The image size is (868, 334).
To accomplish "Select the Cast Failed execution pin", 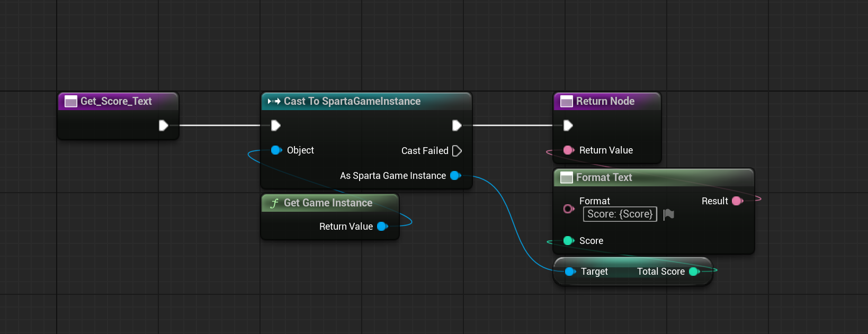I will tap(457, 151).
